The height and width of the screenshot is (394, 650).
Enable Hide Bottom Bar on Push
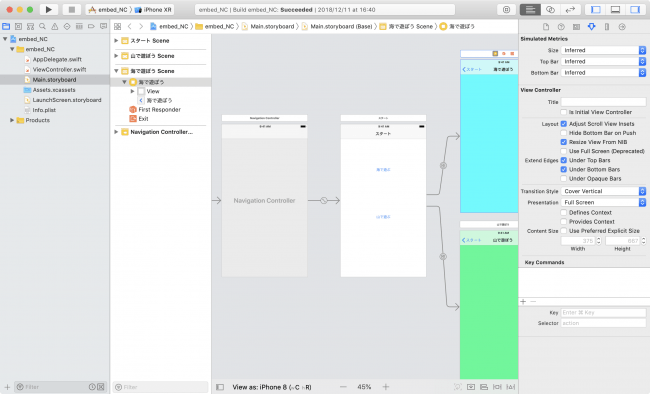563,133
